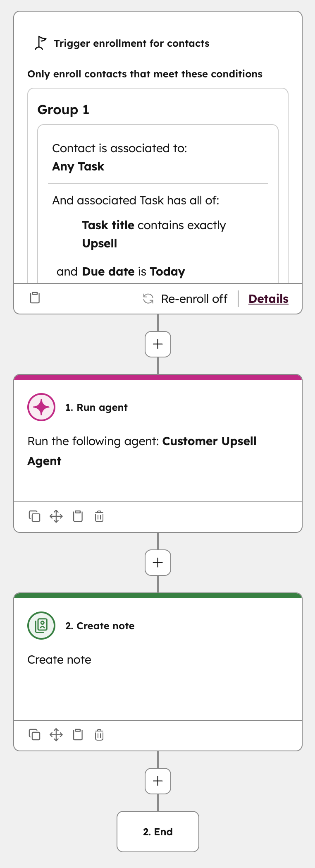
Task: Open the enrollment Details link
Action: tap(268, 298)
